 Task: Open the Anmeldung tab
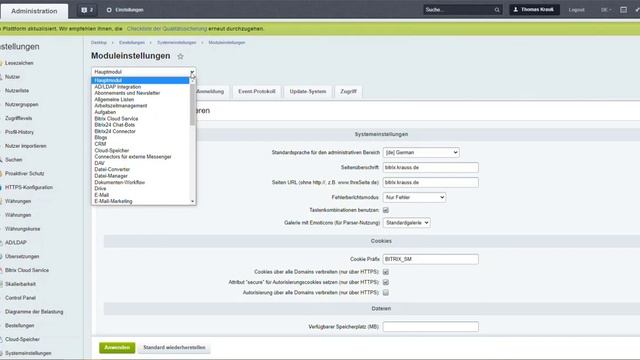[210, 91]
